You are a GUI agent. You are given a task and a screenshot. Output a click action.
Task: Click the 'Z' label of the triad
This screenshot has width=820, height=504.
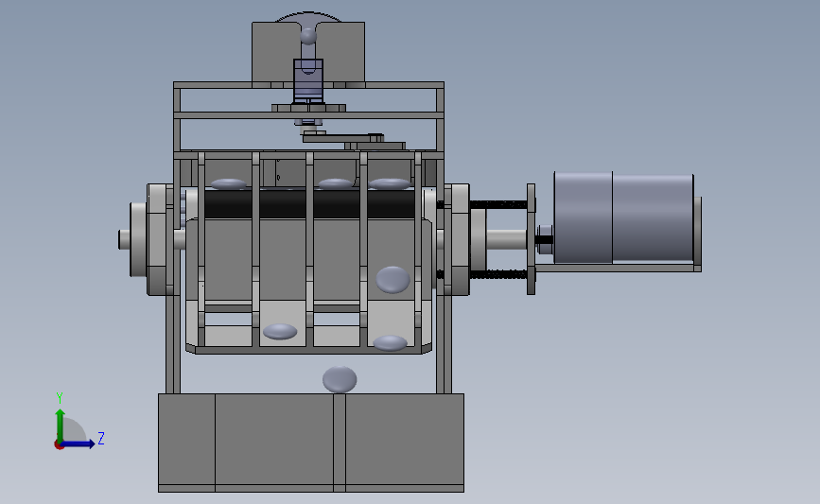[x=101, y=438]
